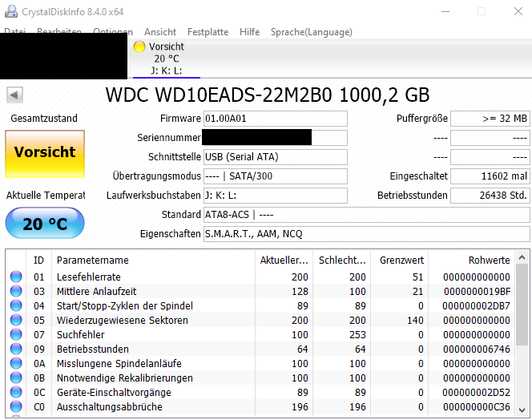This screenshot has width=532, height=420.
Task: Click the Laufwerksbuchstaben field J: K: L:
Action: tap(276, 196)
